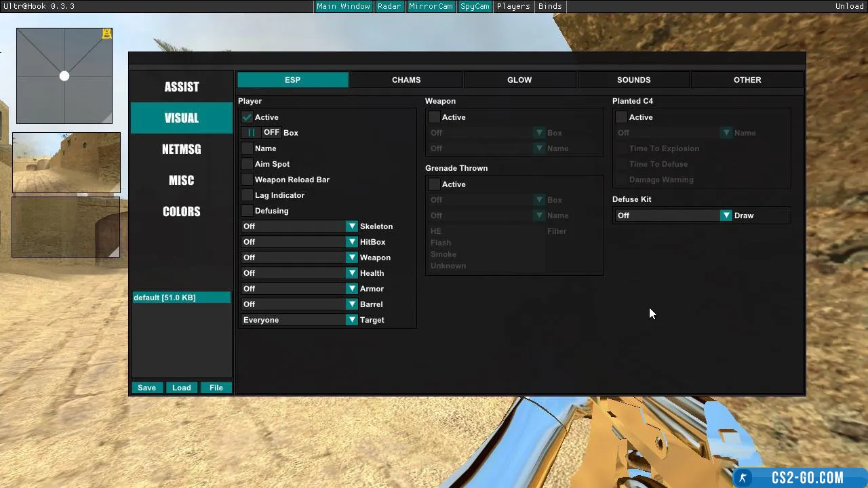Click the Load config button
This screenshot has height=488, width=868.
(x=181, y=388)
